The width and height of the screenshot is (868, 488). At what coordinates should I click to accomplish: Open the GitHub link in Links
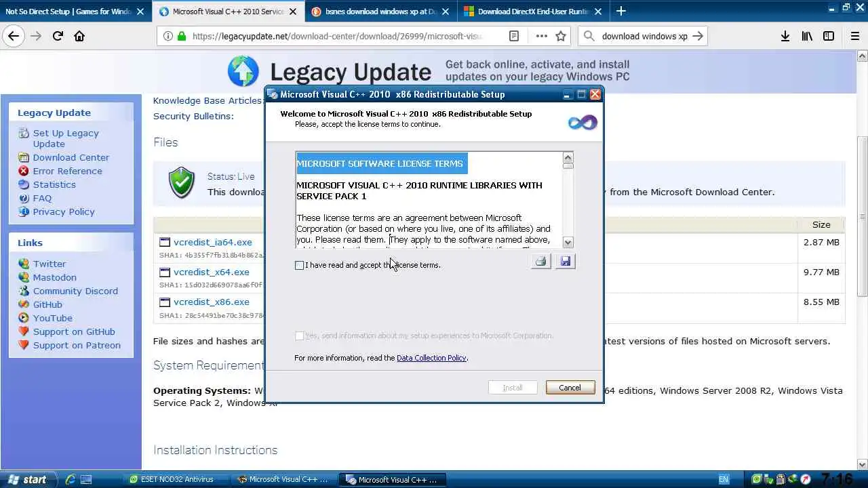47,304
